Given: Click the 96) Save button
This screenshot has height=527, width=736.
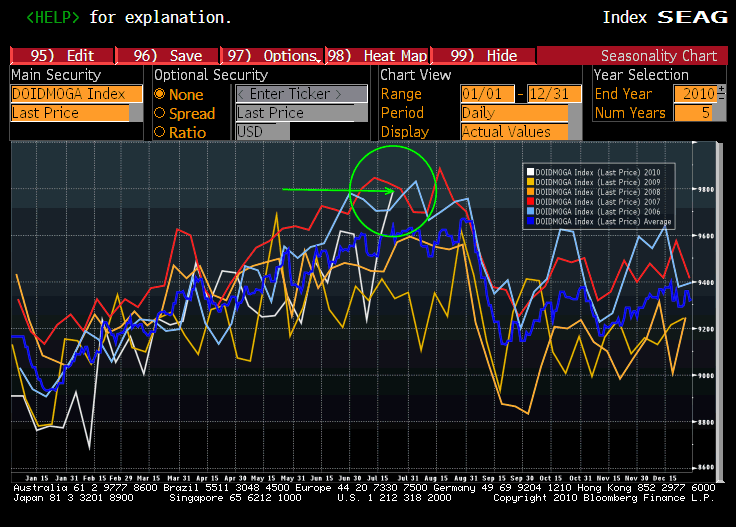Looking at the screenshot, I should click(166, 56).
